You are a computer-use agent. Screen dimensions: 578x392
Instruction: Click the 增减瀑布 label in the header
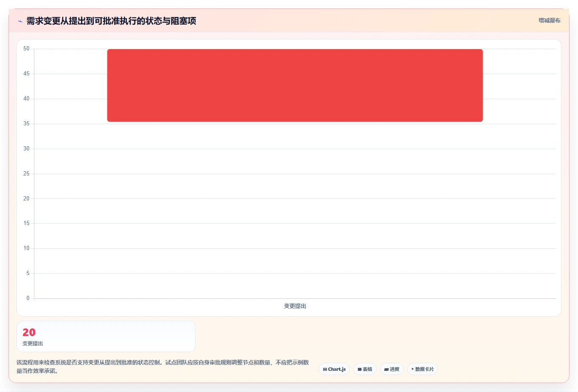coord(549,20)
